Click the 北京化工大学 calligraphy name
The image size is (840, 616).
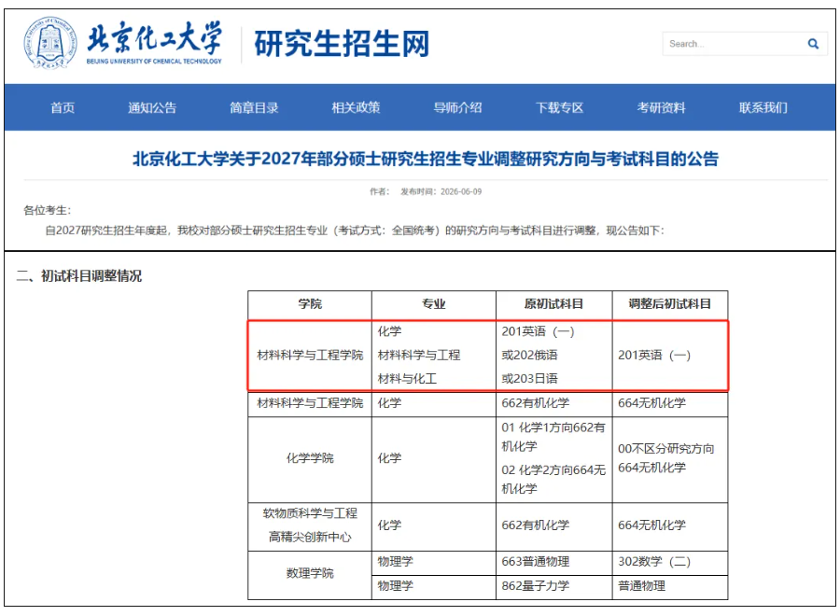(154, 37)
